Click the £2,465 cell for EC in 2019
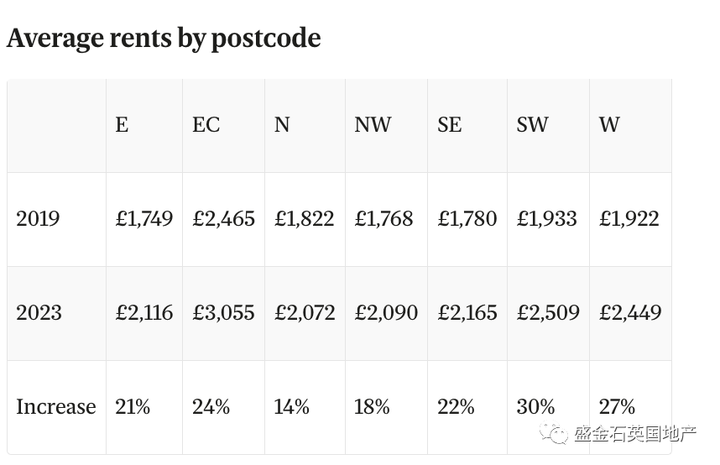The width and height of the screenshot is (720, 465). [x=223, y=219]
